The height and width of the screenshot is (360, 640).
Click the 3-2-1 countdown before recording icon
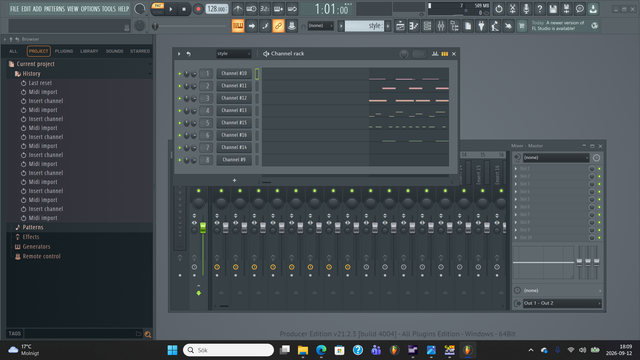tap(265, 9)
